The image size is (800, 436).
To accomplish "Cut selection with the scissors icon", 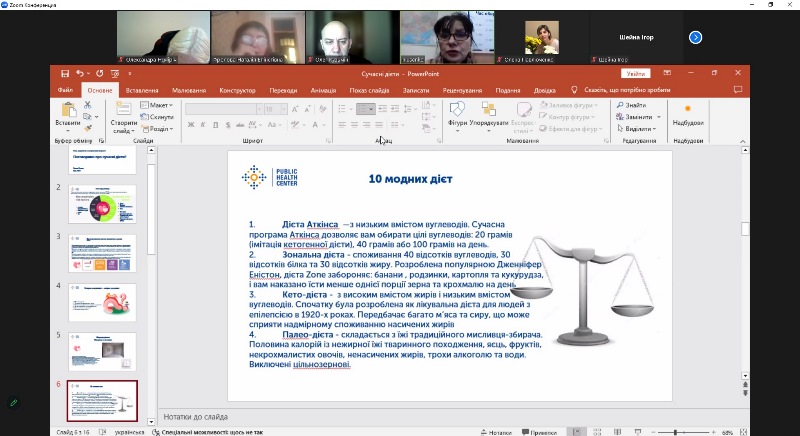I will [x=87, y=105].
